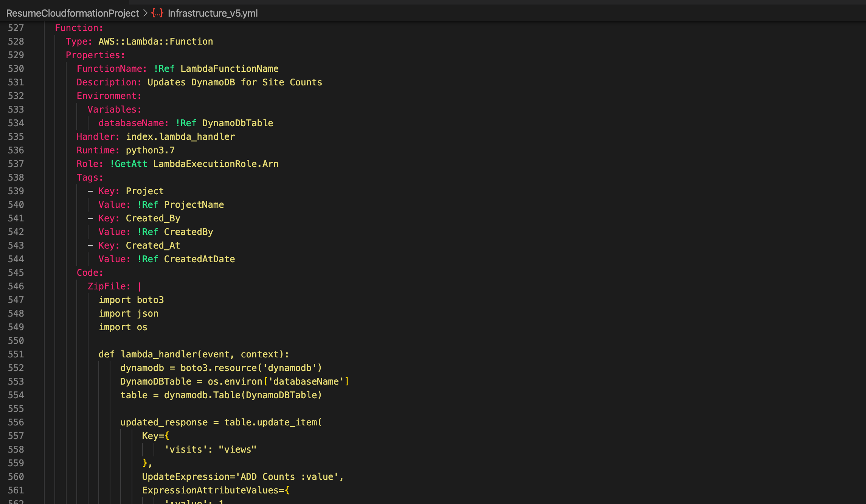The height and width of the screenshot is (504, 866).
Task: Click the 'Environment:' key
Action: click(x=109, y=96)
